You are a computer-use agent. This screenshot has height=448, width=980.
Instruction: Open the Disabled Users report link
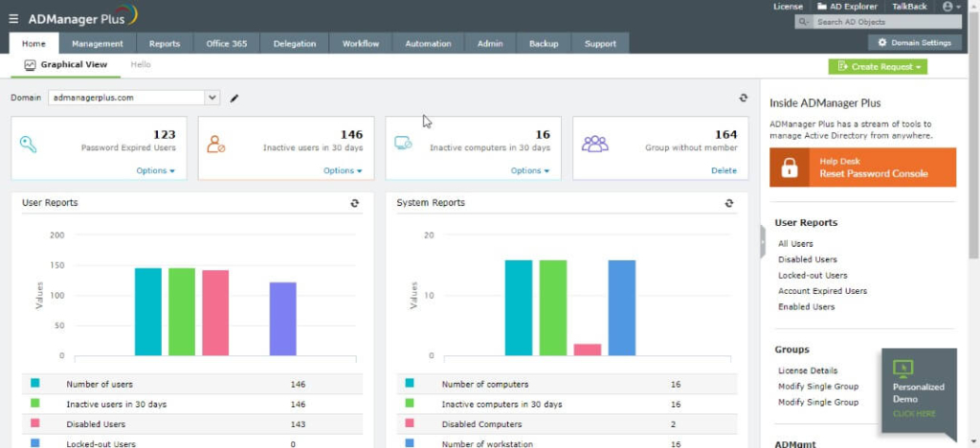(808, 259)
